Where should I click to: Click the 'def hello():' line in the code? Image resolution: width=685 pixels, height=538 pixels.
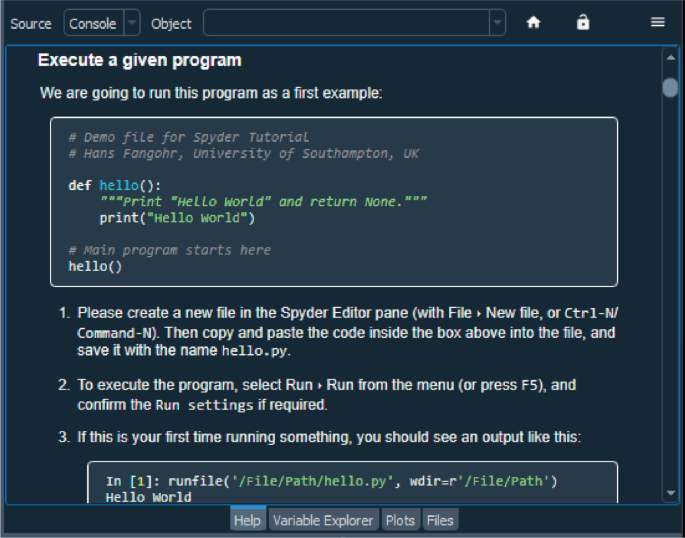pyautogui.click(x=114, y=185)
